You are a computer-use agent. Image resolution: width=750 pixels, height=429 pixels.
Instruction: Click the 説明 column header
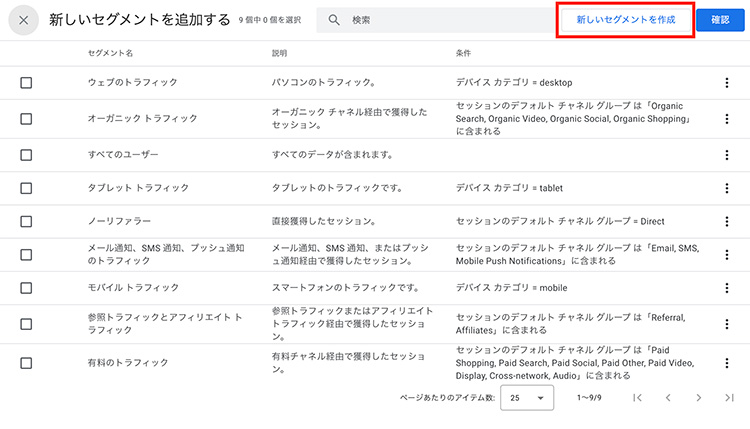point(279,53)
